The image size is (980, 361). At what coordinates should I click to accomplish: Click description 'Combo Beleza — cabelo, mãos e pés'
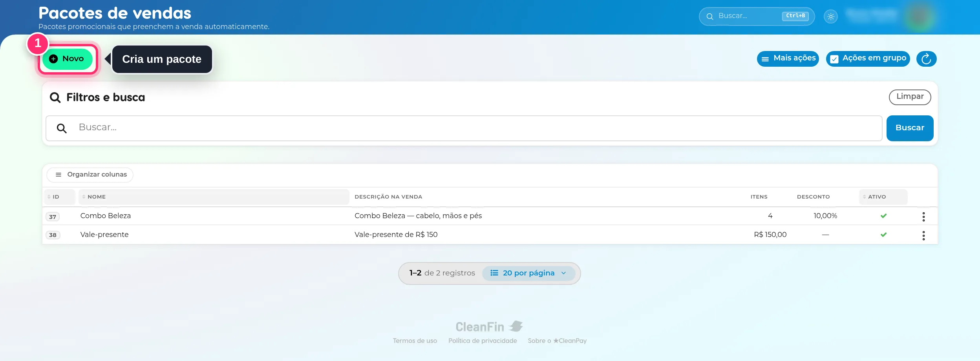[x=418, y=216]
